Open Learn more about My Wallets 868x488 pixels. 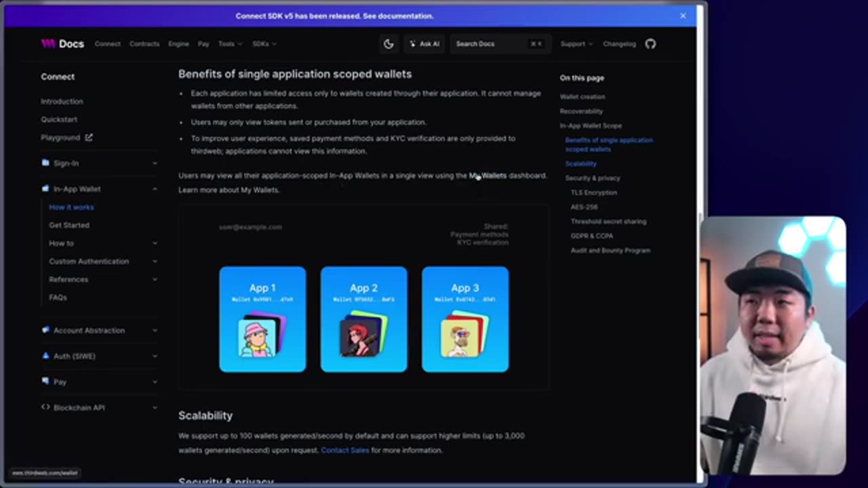[229, 190]
